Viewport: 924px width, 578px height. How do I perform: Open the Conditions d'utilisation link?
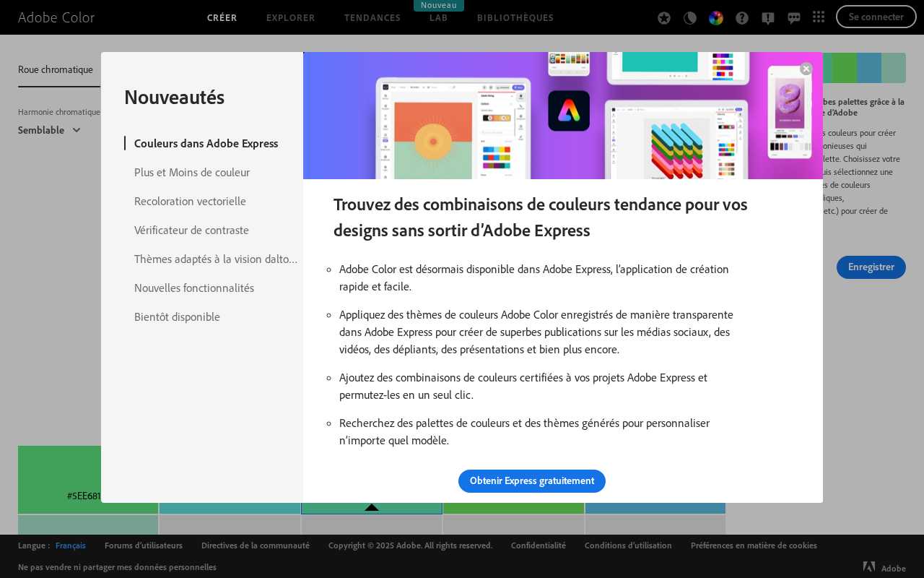click(x=628, y=545)
